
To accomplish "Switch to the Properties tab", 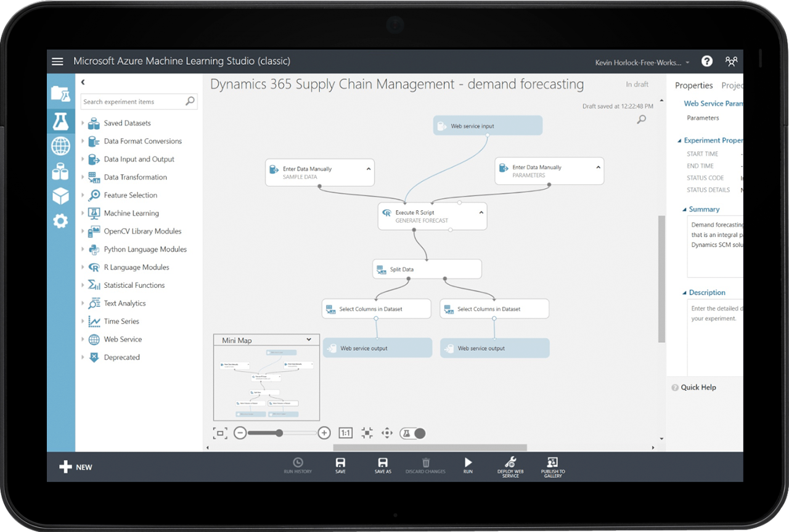I will pos(693,86).
